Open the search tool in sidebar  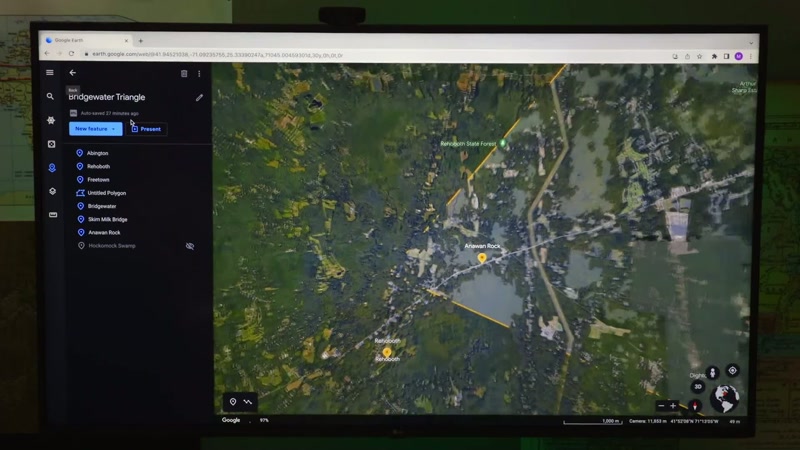pyautogui.click(x=50, y=96)
